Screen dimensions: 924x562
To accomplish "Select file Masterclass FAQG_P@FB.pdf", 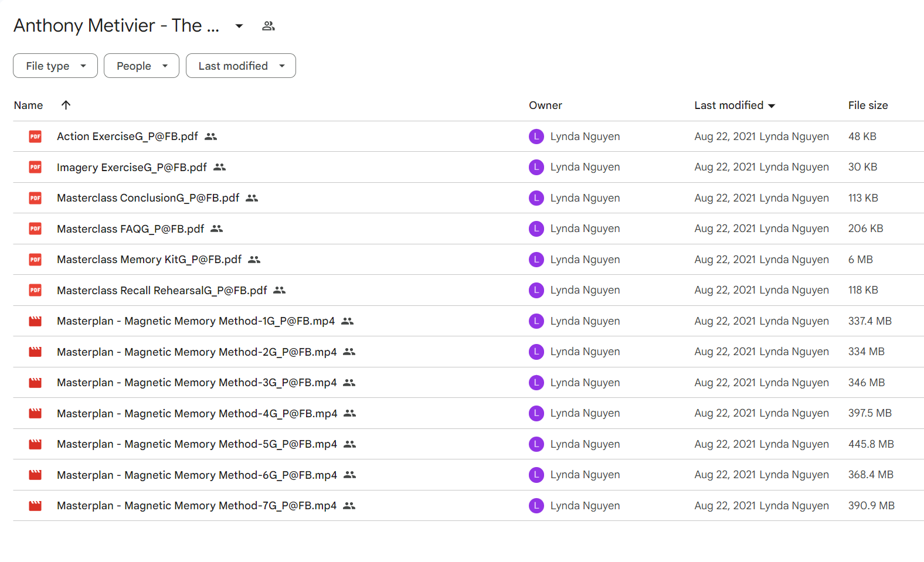I will coord(130,229).
